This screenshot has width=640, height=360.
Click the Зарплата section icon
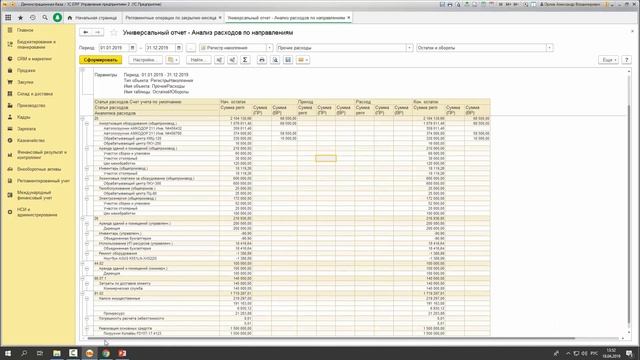point(10,129)
